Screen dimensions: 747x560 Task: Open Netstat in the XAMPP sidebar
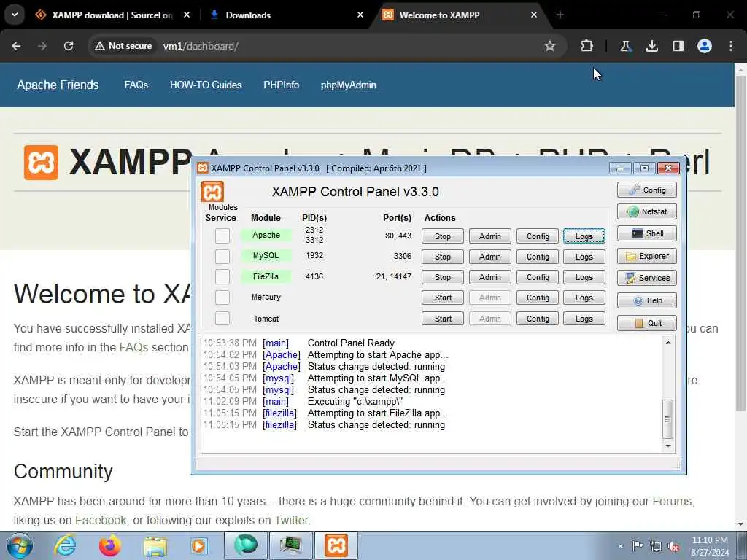point(646,211)
